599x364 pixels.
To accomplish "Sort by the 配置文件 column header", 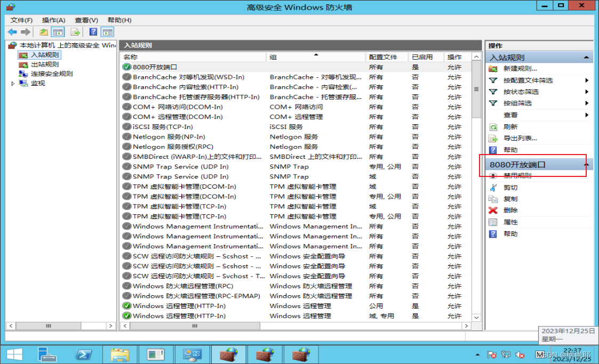I will (x=387, y=57).
